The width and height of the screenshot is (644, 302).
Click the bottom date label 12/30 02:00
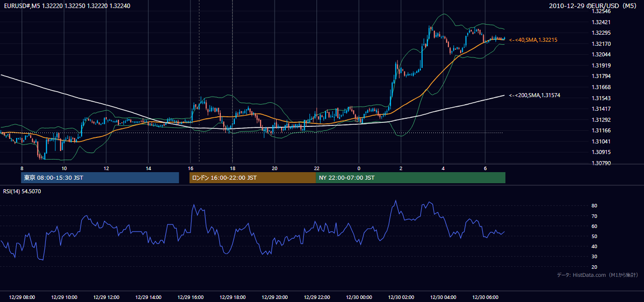coord(401,297)
